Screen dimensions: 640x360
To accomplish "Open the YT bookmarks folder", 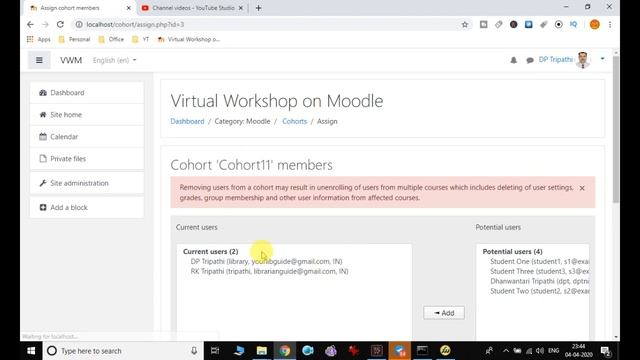I will coord(141,39).
